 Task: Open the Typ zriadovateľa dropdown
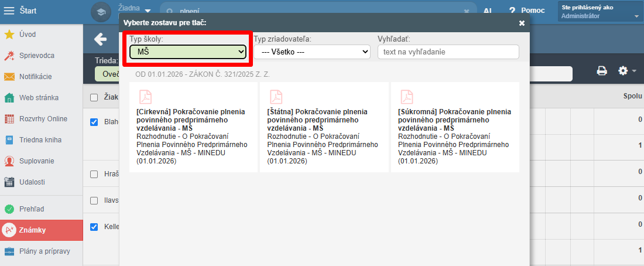pos(312,52)
